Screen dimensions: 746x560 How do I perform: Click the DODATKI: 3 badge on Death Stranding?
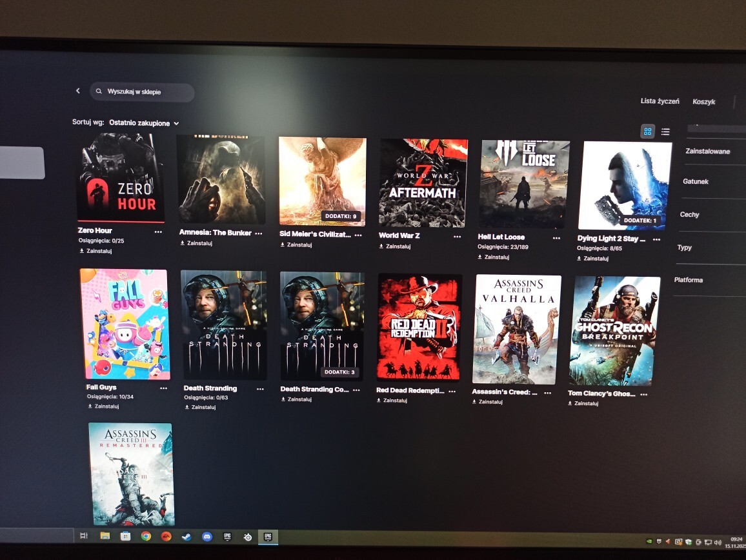(x=339, y=372)
